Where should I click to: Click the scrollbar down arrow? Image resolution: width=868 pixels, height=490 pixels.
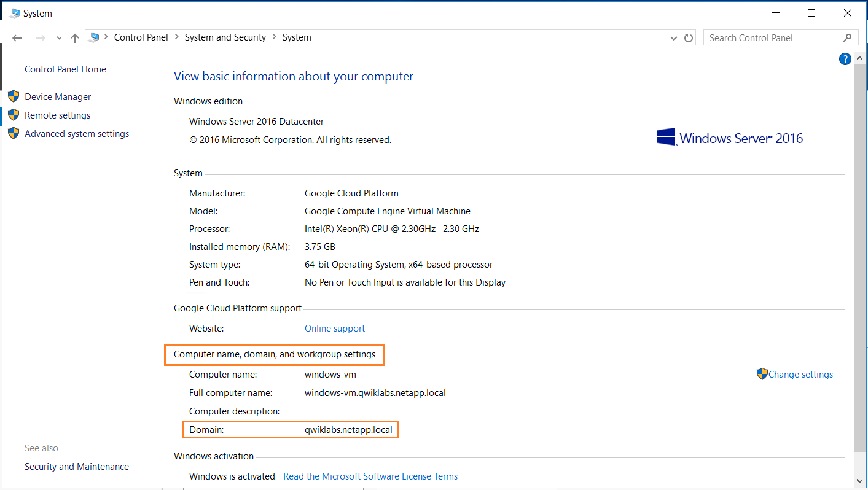[x=859, y=480]
